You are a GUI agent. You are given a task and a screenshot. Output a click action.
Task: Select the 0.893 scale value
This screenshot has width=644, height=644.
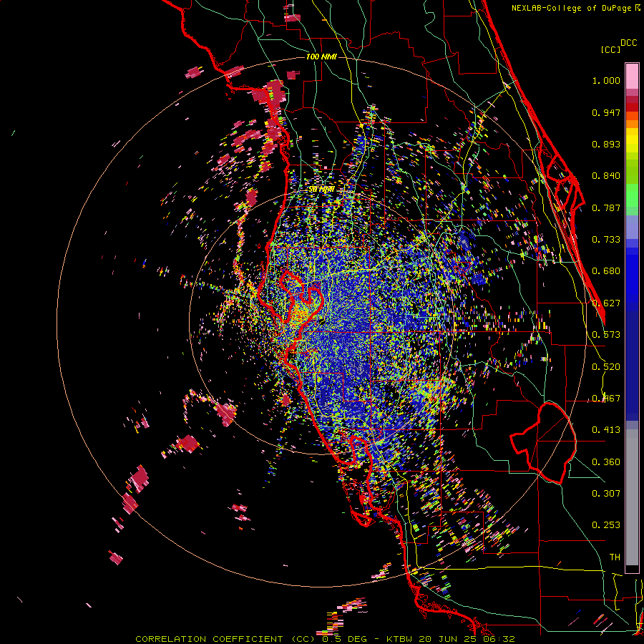pyautogui.click(x=606, y=144)
